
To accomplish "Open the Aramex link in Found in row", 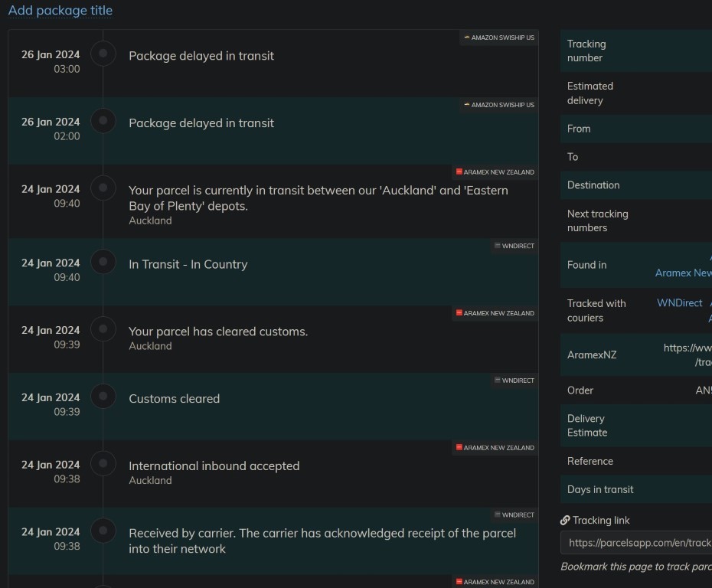I will [683, 273].
